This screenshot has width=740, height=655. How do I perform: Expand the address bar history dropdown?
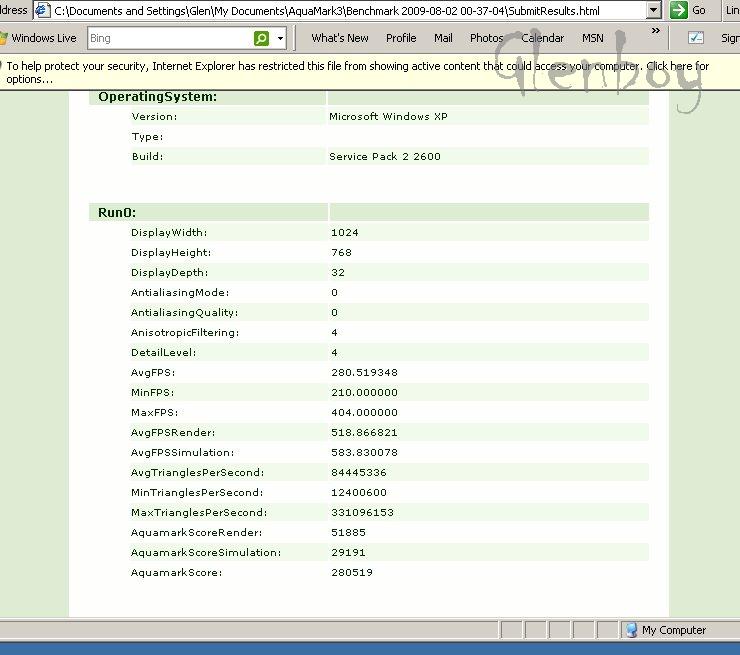tap(653, 10)
